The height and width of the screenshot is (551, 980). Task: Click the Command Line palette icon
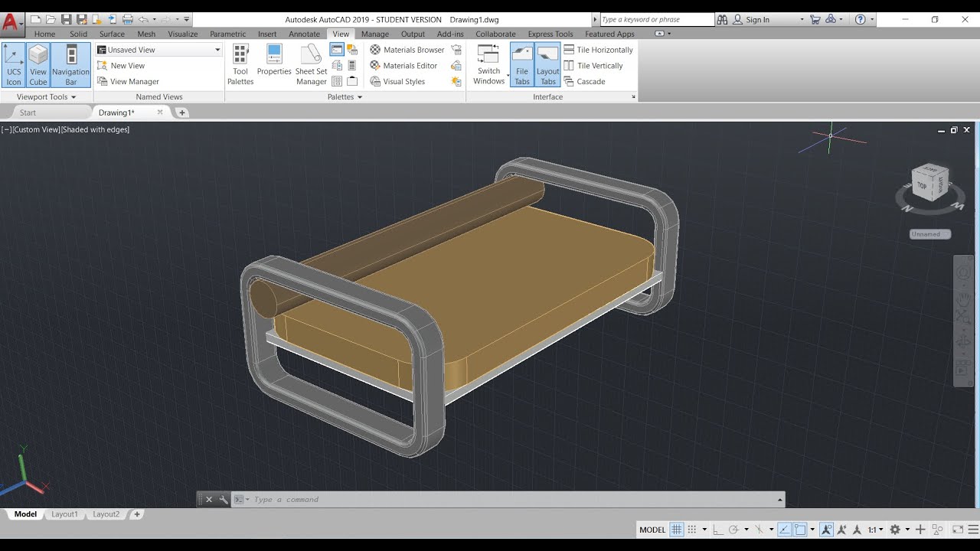tap(336, 50)
